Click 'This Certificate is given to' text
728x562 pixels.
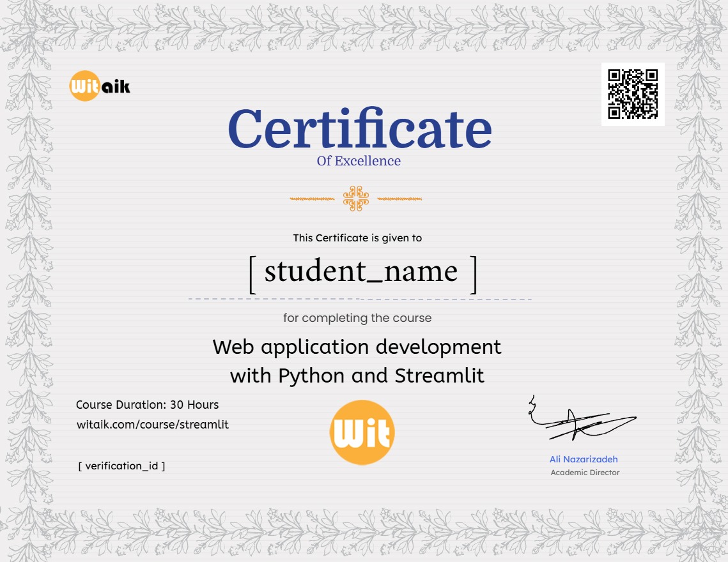tap(357, 238)
